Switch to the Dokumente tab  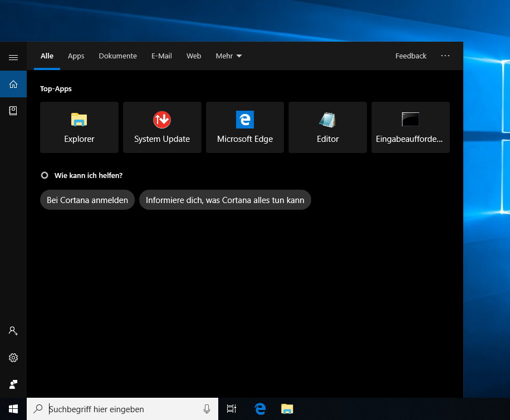pyautogui.click(x=117, y=56)
